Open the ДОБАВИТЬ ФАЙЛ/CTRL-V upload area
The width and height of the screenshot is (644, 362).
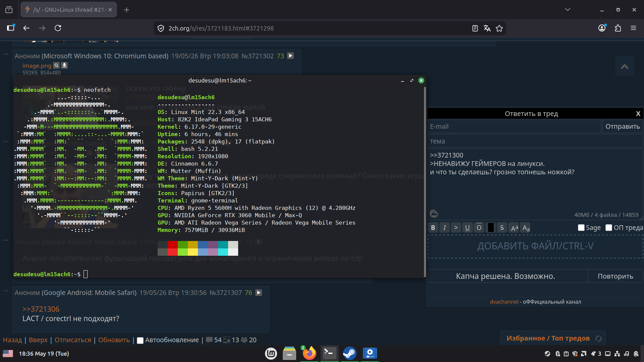(535, 246)
